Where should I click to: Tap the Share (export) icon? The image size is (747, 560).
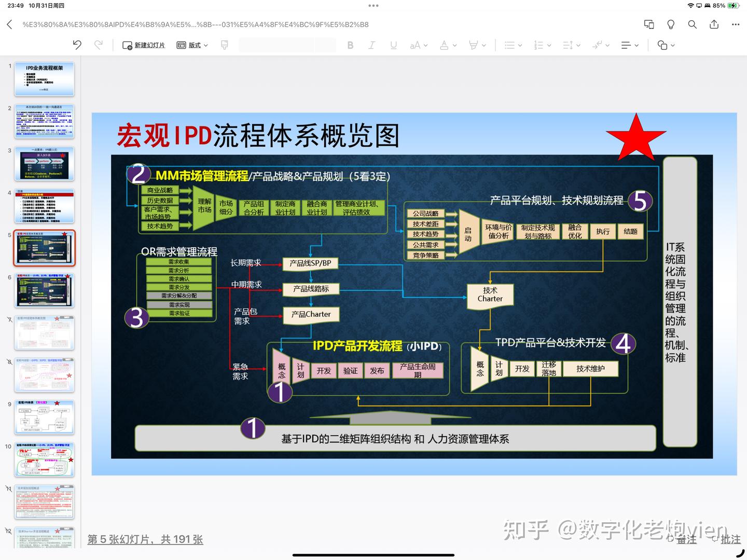click(x=714, y=24)
